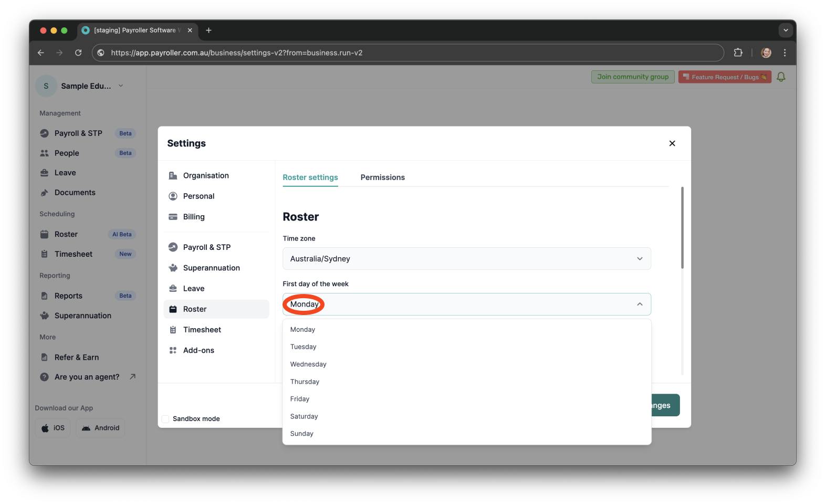Select Monday from the list
826x504 pixels.
click(467, 330)
